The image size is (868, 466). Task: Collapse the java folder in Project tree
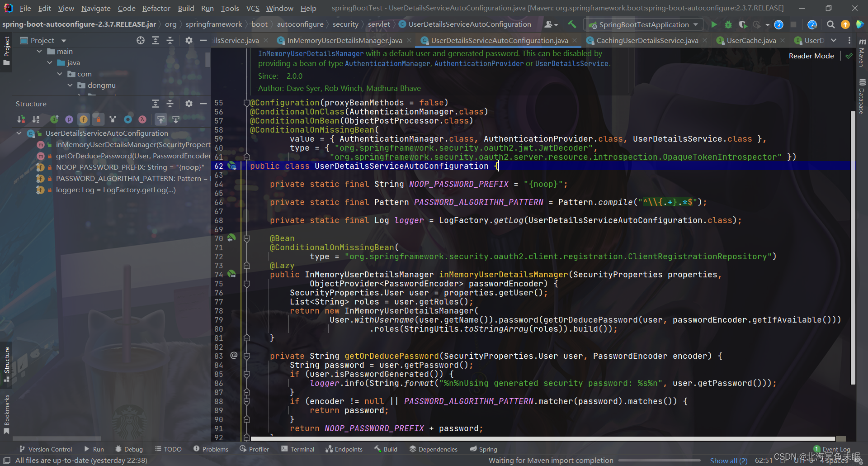50,62
